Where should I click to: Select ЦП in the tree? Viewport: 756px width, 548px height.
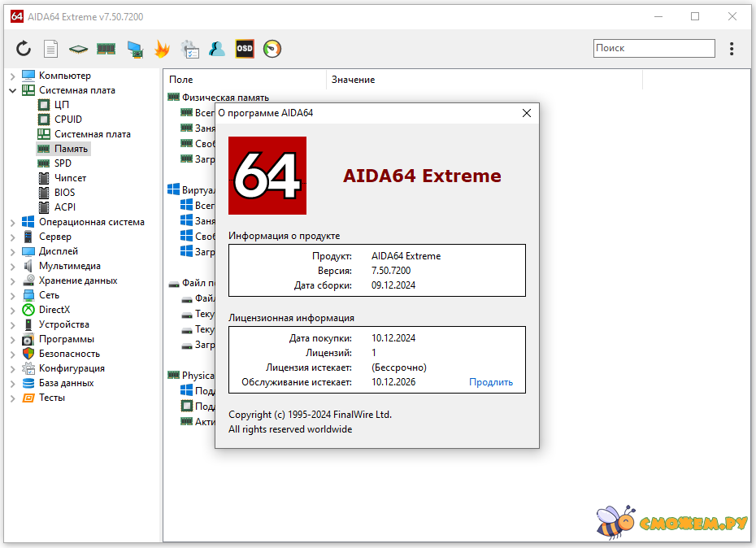pos(62,105)
